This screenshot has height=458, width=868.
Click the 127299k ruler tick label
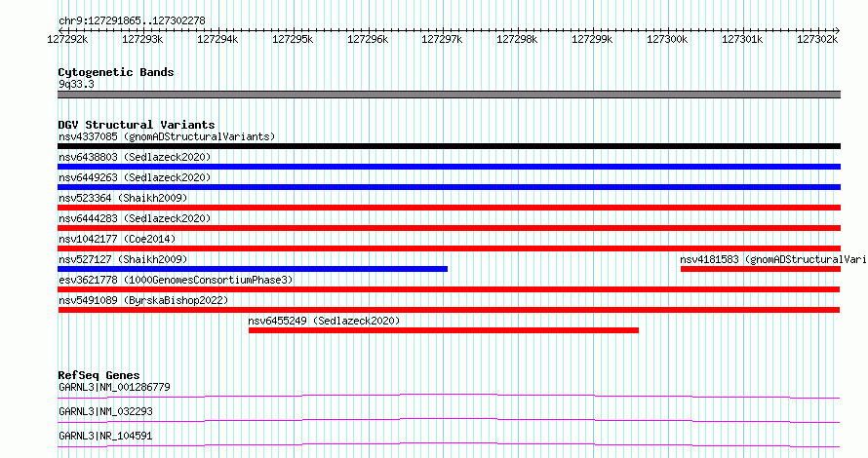coord(592,39)
